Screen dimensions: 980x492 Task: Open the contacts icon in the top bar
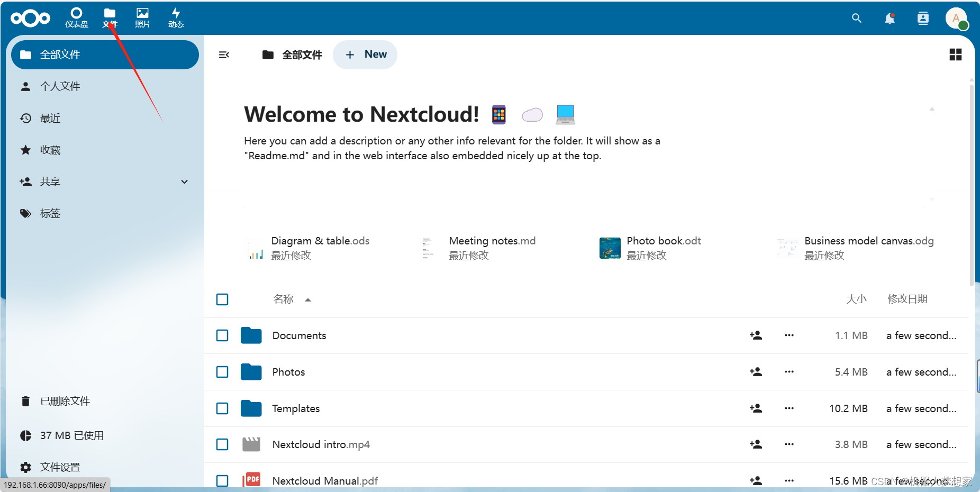point(923,18)
